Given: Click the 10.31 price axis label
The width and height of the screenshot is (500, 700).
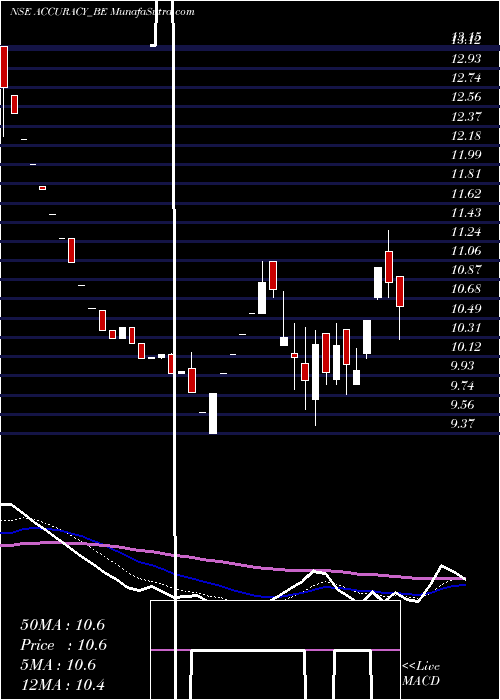Looking at the screenshot, I should (466, 328).
